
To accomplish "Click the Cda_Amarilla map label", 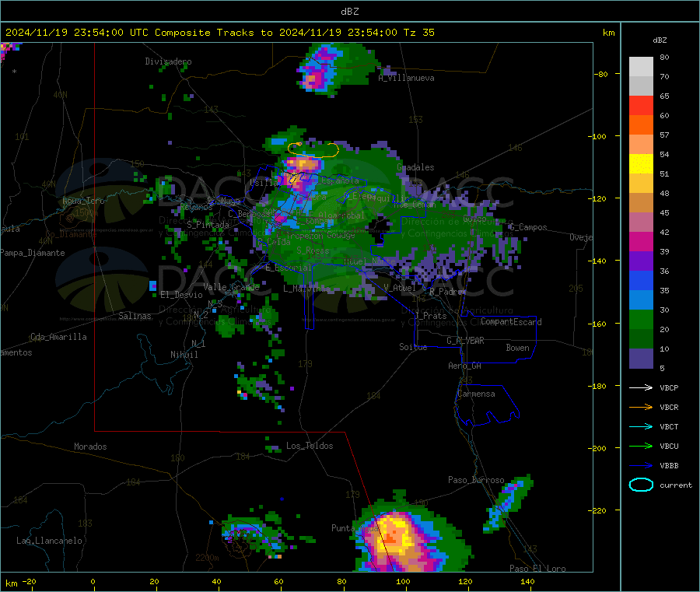I will coord(58,337).
